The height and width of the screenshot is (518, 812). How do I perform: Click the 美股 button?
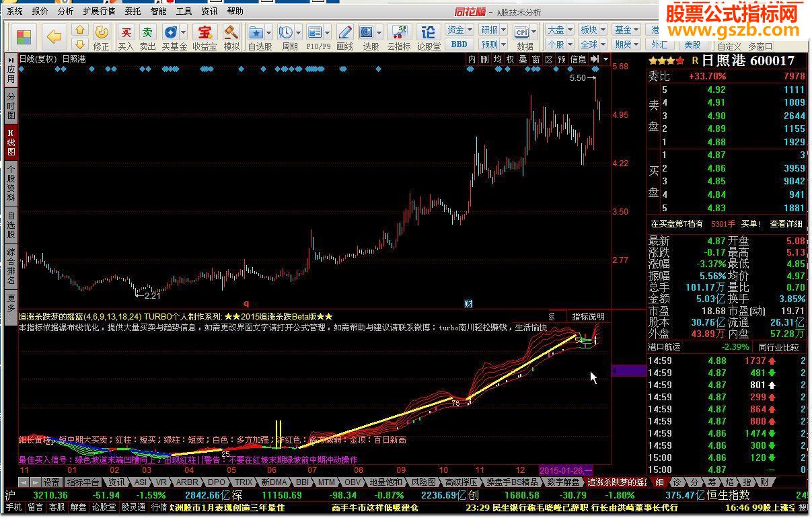692,44
